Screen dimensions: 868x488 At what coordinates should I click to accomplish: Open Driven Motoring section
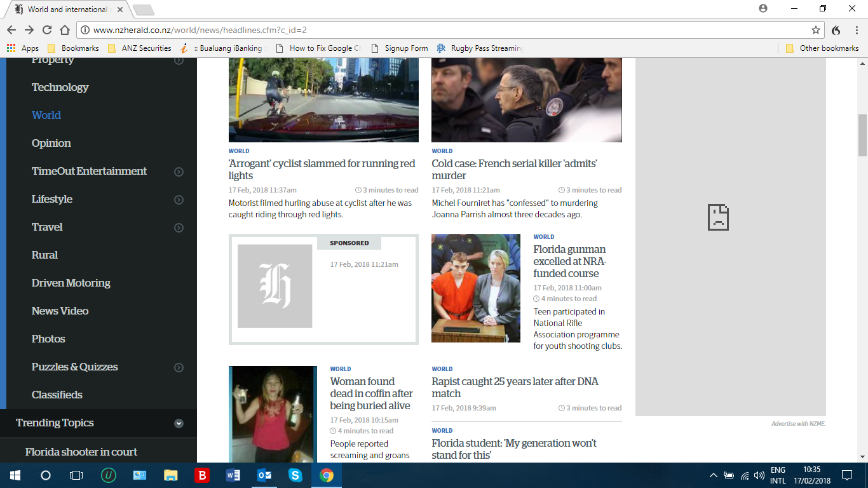point(71,283)
